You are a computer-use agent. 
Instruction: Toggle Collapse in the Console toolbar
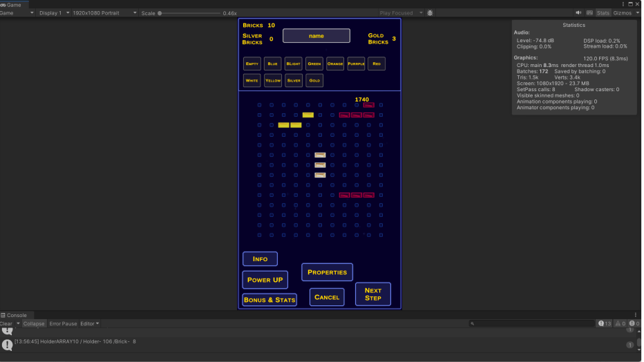click(34, 323)
